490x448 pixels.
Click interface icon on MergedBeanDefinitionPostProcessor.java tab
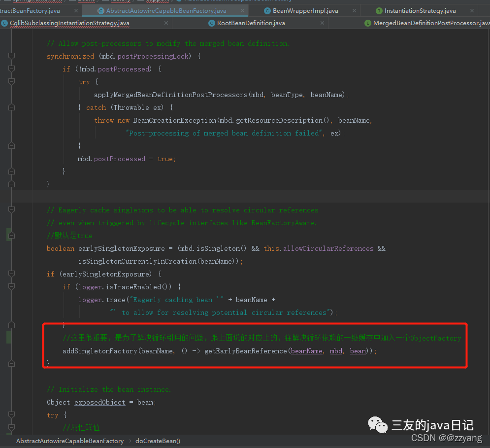click(x=368, y=23)
